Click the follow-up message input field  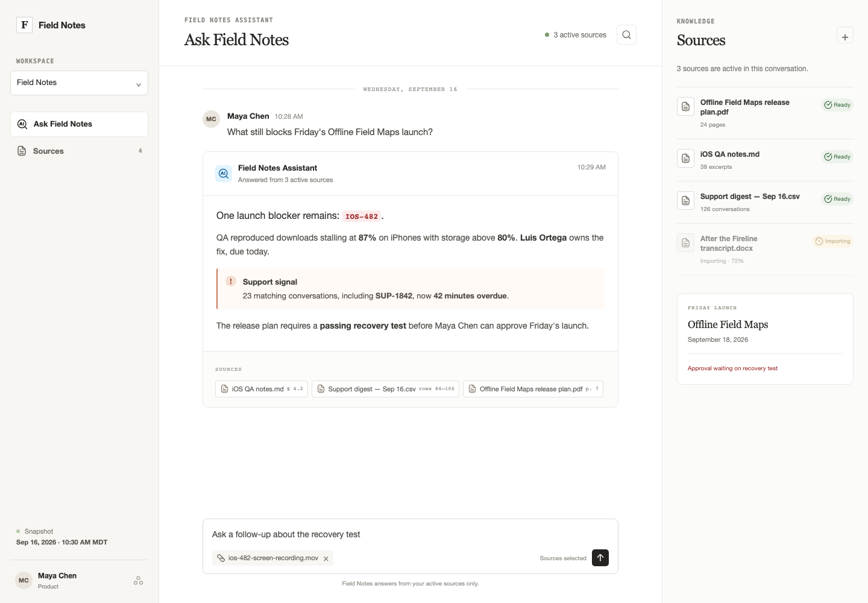click(410, 534)
